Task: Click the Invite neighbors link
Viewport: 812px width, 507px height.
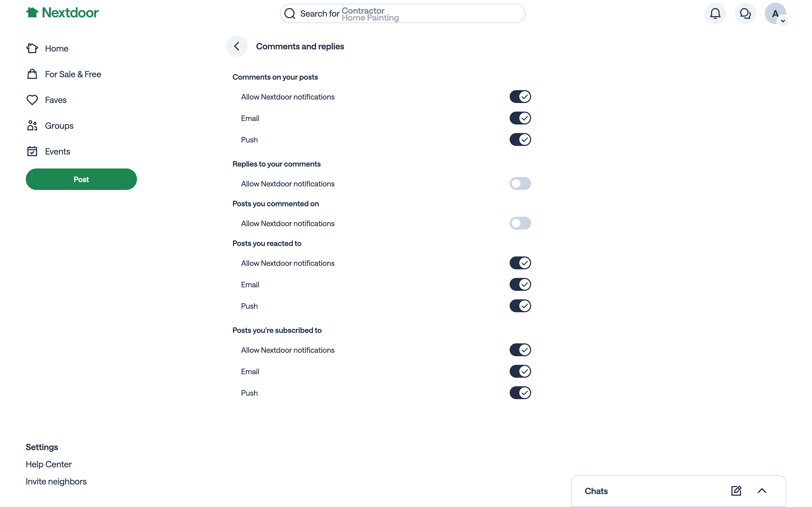Action: pyautogui.click(x=56, y=482)
